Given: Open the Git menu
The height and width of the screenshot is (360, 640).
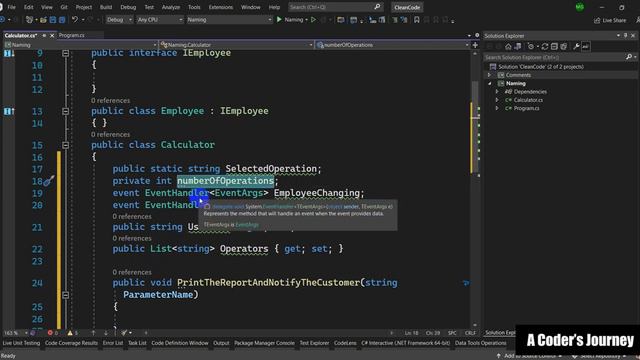Looking at the screenshot, I should (x=64, y=7).
